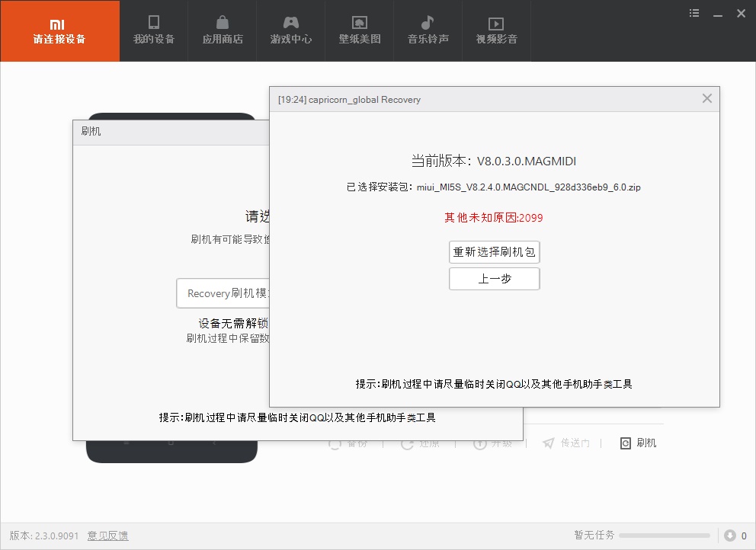Click the 请连接设备 MI logo tab
Viewport: 756px width, 550px height.
[x=59, y=30]
